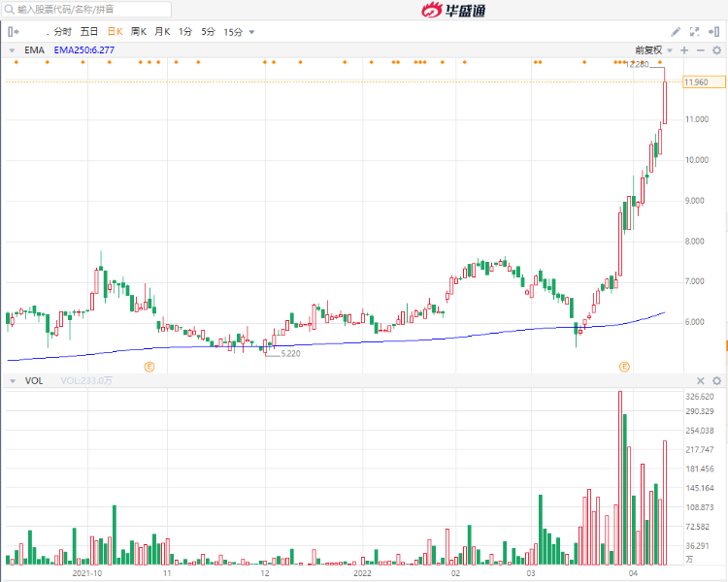Image resolution: width=728 pixels, height=582 pixels.
Task: Toggle fullscreen chart view icon
Action: (x=695, y=32)
